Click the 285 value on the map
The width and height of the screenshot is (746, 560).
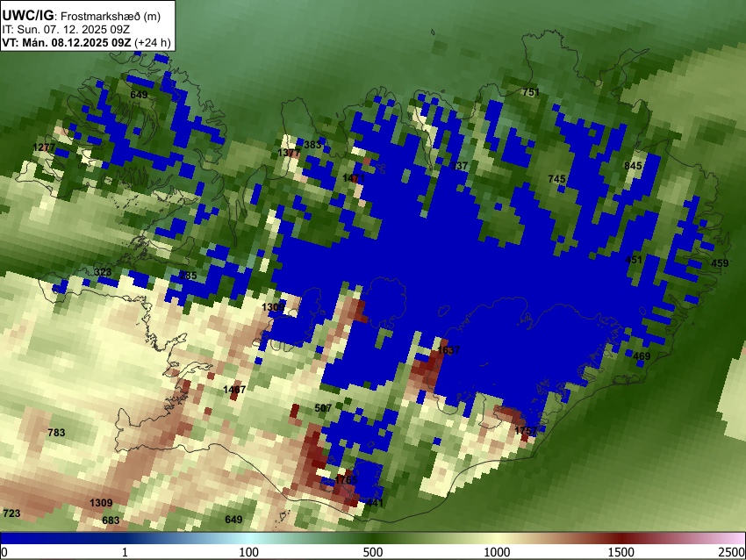(x=188, y=276)
